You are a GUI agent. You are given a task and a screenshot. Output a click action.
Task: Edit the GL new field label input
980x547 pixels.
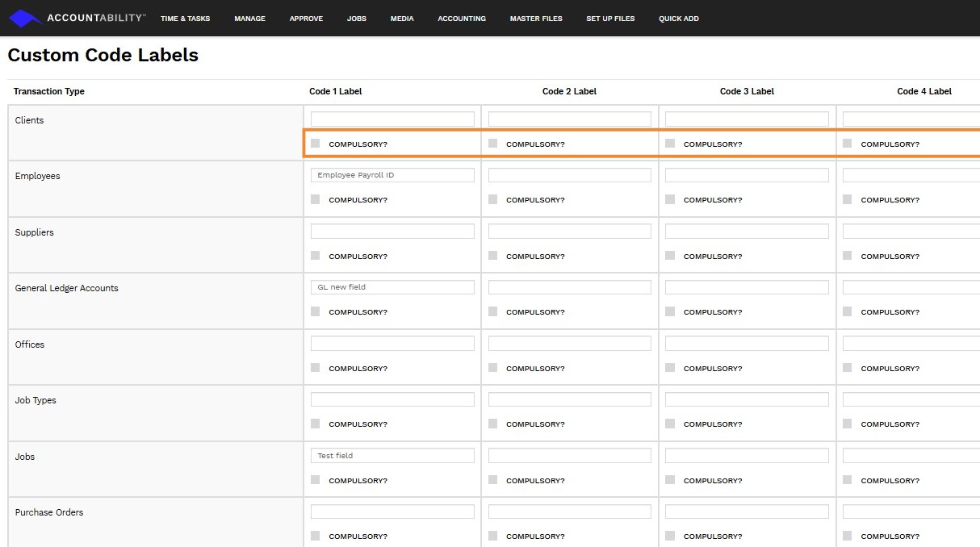click(392, 287)
